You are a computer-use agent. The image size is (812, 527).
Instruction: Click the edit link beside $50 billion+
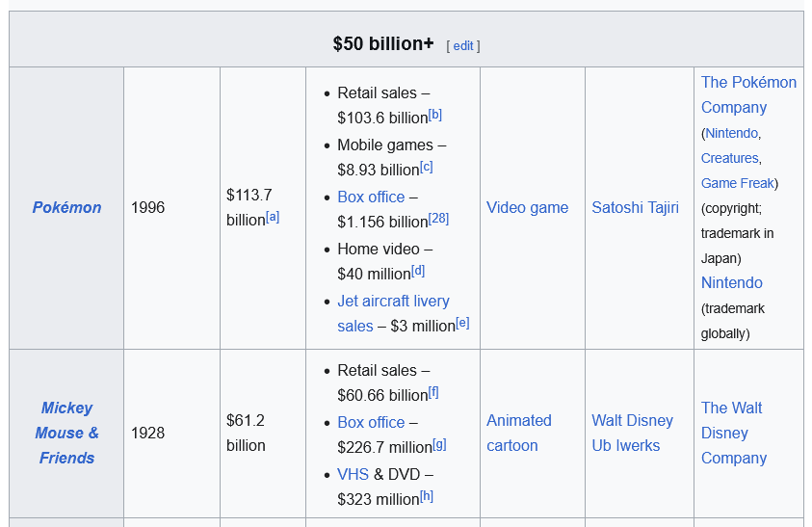(x=463, y=45)
